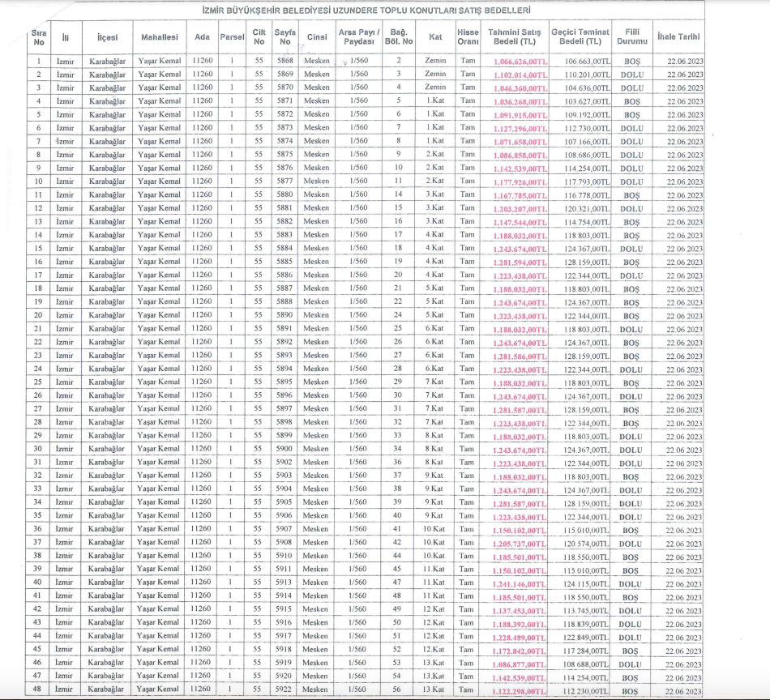Select the price cell '1.228.489,00TL'
Image resolution: width=770 pixels, height=700 pixels.
click(x=519, y=638)
